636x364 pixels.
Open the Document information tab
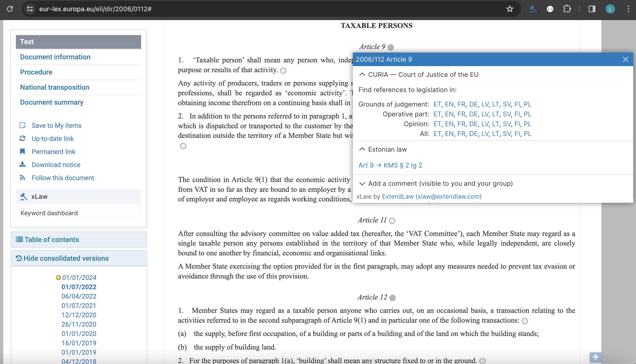pyautogui.click(x=55, y=57)
